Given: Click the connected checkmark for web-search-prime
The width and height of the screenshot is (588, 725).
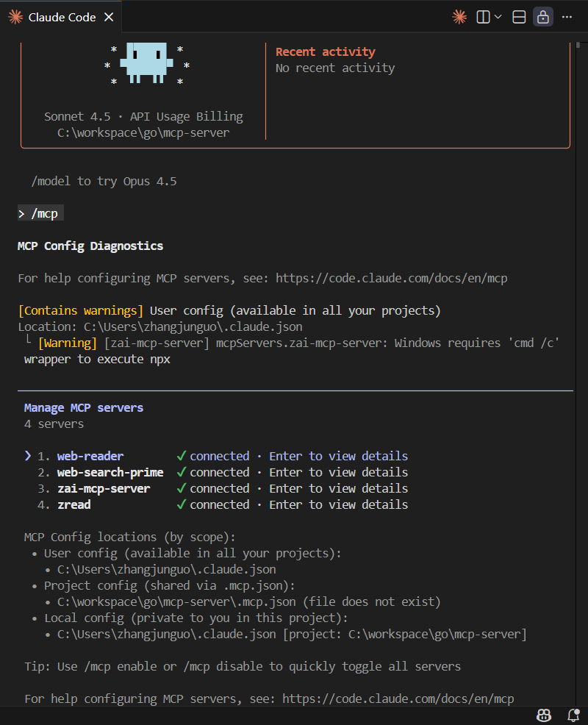Looking at the screenshot, I should (x=182, y=472).
